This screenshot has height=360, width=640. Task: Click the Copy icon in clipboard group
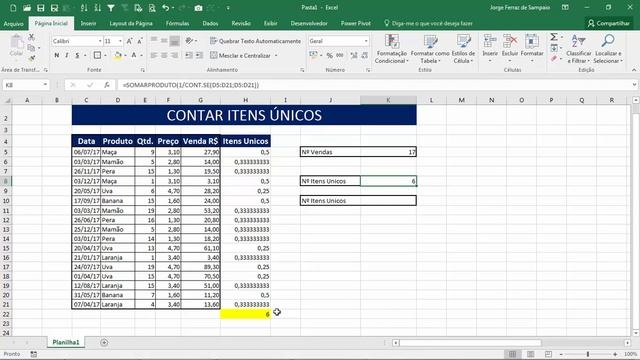point(31,48)
